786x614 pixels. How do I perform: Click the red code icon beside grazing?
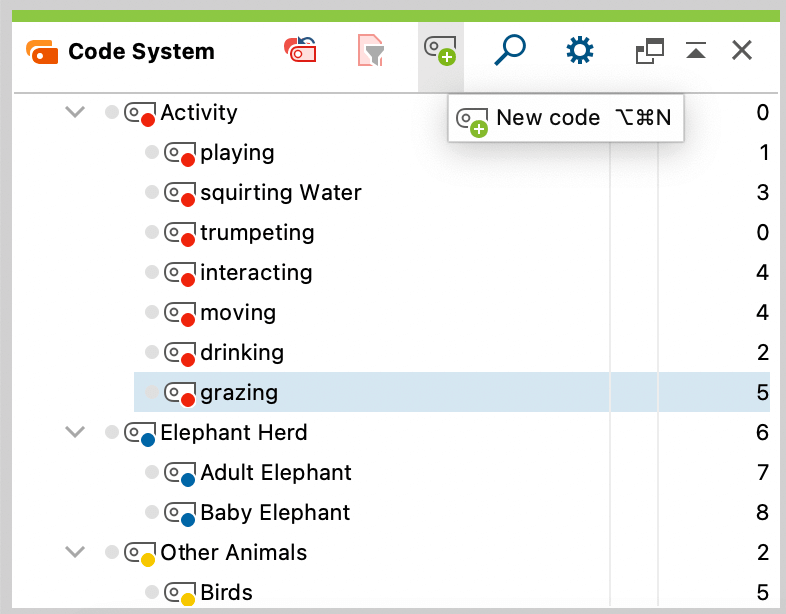180,393
